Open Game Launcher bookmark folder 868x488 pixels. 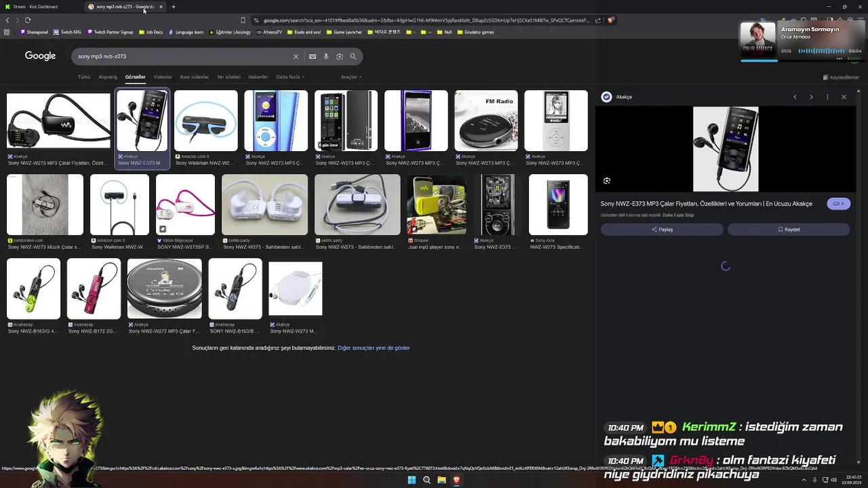[344, 32]
